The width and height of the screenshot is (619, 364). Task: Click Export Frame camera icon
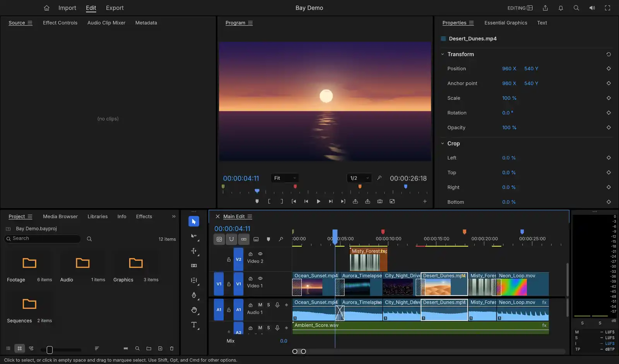(380, 201)
